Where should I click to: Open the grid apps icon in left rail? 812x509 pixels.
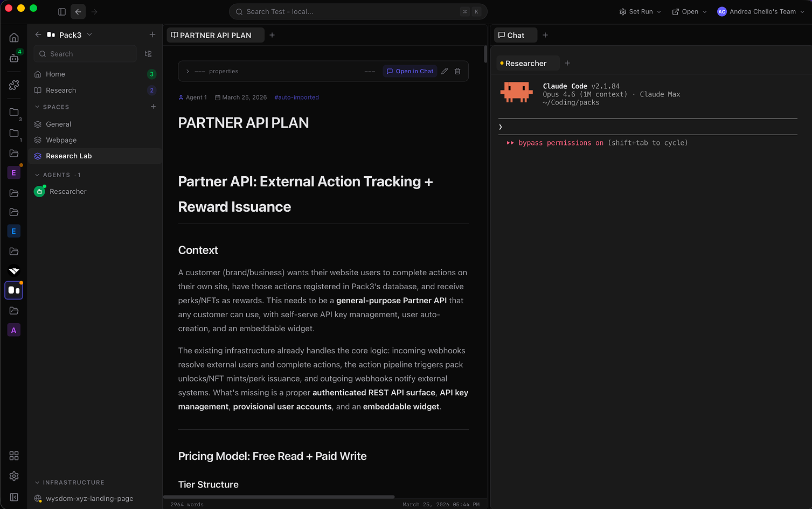[x=14, y=456]
